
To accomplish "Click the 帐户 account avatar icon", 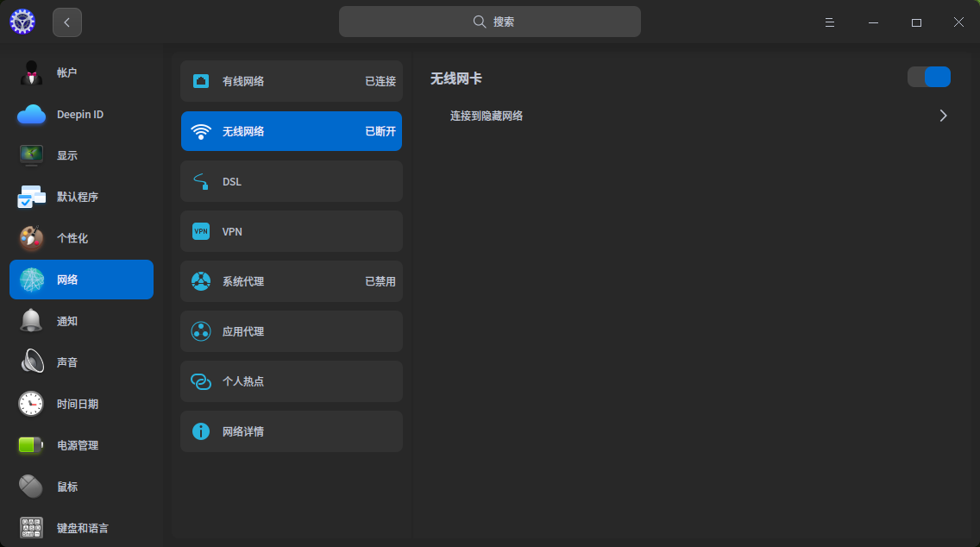I will point(31,72).
